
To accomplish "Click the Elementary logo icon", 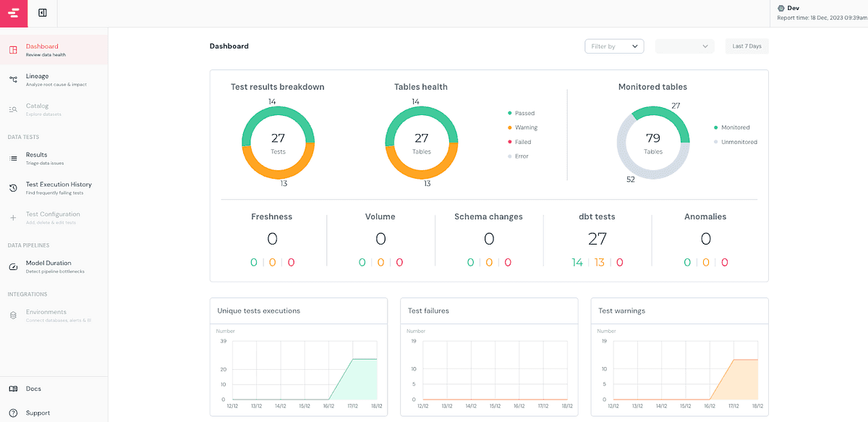I will 14,13.
